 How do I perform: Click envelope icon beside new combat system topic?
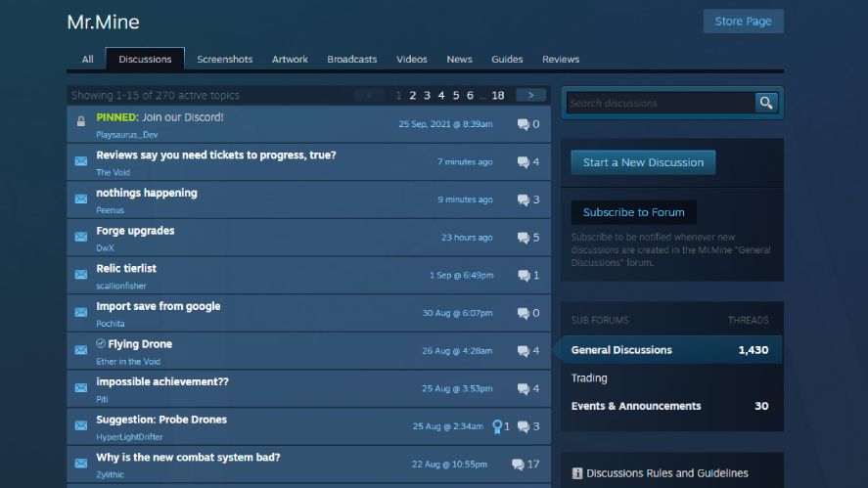coord(81,464)
